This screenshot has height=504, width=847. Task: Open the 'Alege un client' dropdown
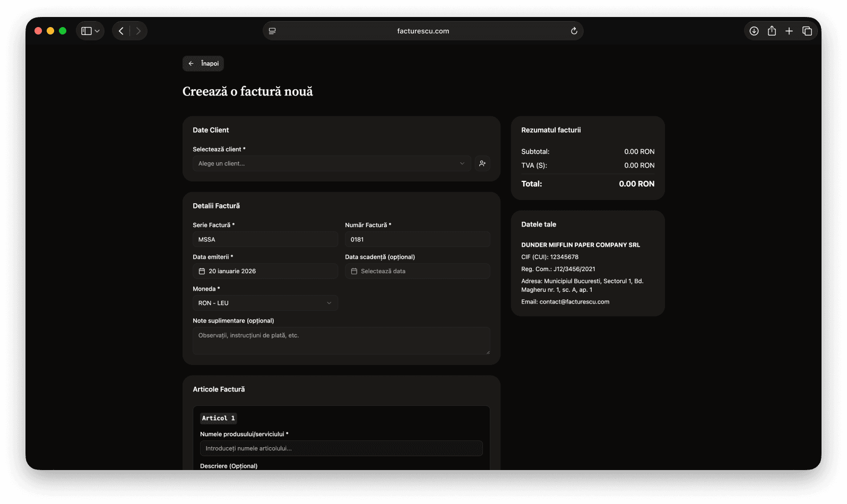click(x=331, y=163)
